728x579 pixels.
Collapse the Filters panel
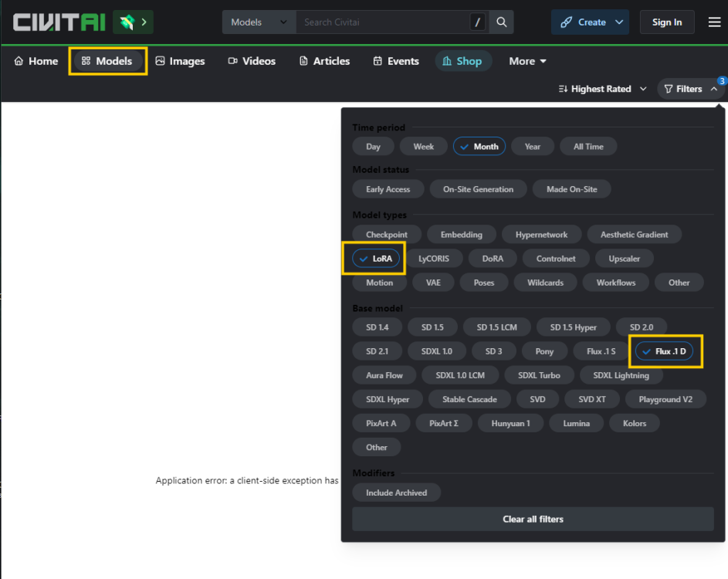click(690, 89)
